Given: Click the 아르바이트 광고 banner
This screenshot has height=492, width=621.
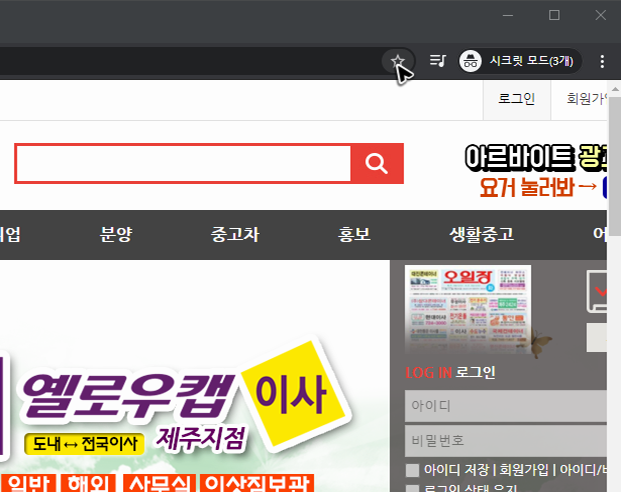Looking at the screenshot, I should pyautogui.click(x=536, y=170).
